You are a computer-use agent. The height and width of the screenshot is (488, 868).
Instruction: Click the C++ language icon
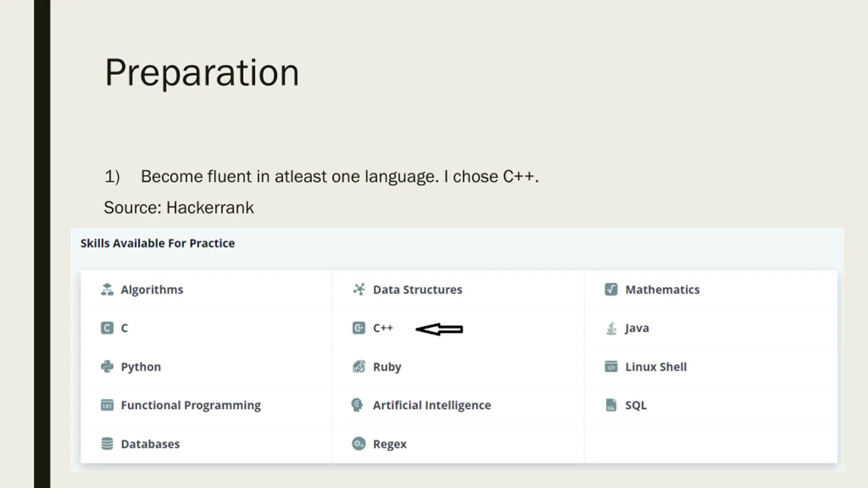tap(359, 328)
